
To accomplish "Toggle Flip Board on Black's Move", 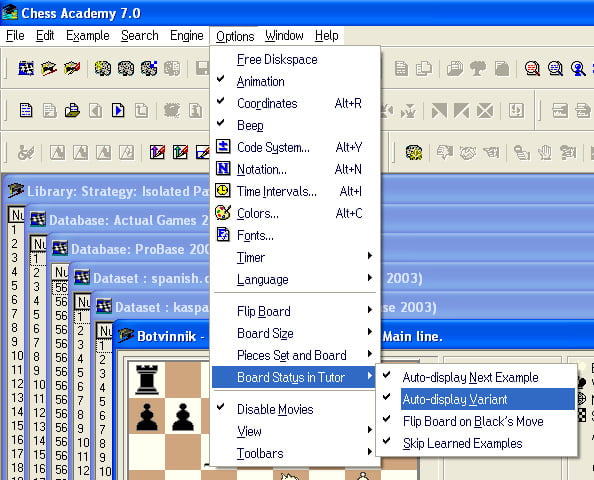I will [477, 421].
